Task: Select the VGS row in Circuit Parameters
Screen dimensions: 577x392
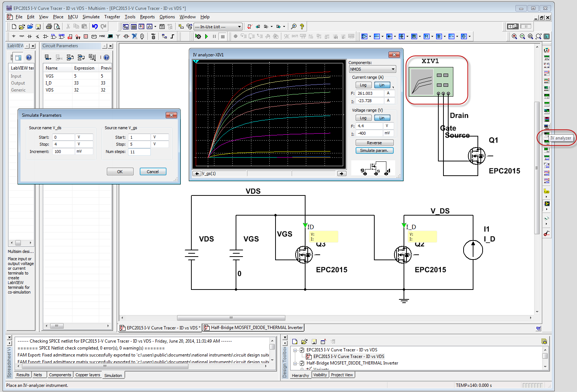Action: pyautogui.click(x=77, y=76)
